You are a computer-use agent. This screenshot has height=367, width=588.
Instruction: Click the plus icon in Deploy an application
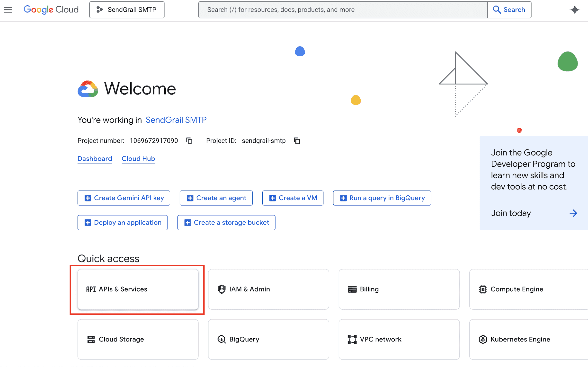pyautogui.click(x=88, y=223)
